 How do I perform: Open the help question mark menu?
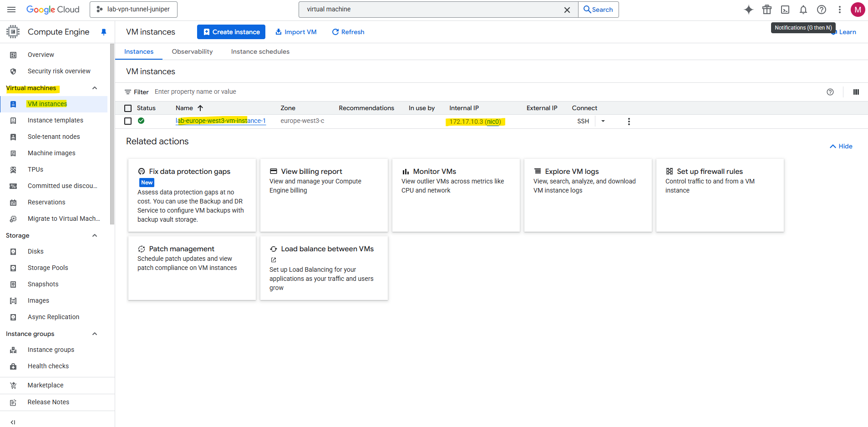[x=822, y=10]
